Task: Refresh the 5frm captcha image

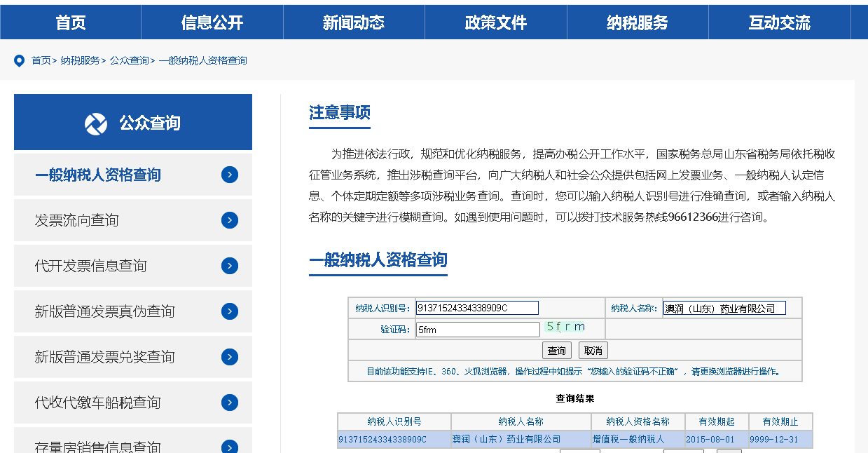Action: pyautogui.click(x=565, y=327)
